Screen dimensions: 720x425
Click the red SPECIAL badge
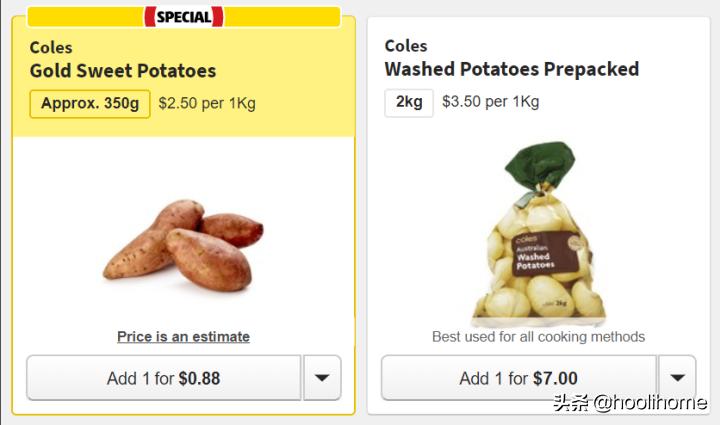click(184, 16)
